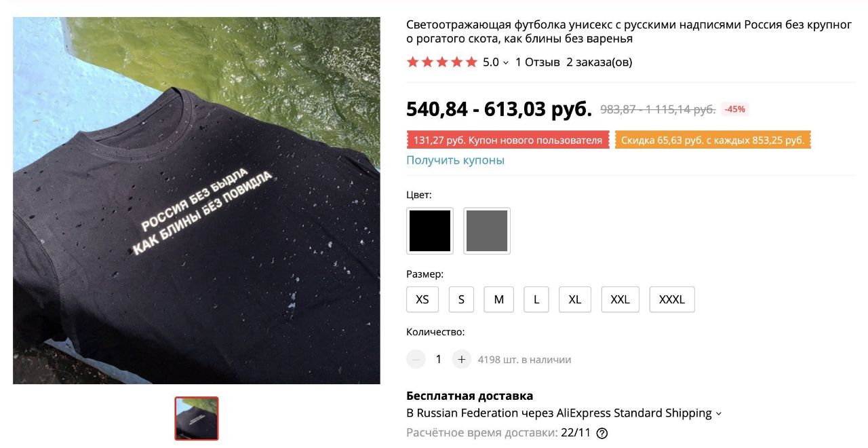Open the Получить купоны link
868x448 pixels.
click(455, 160)
